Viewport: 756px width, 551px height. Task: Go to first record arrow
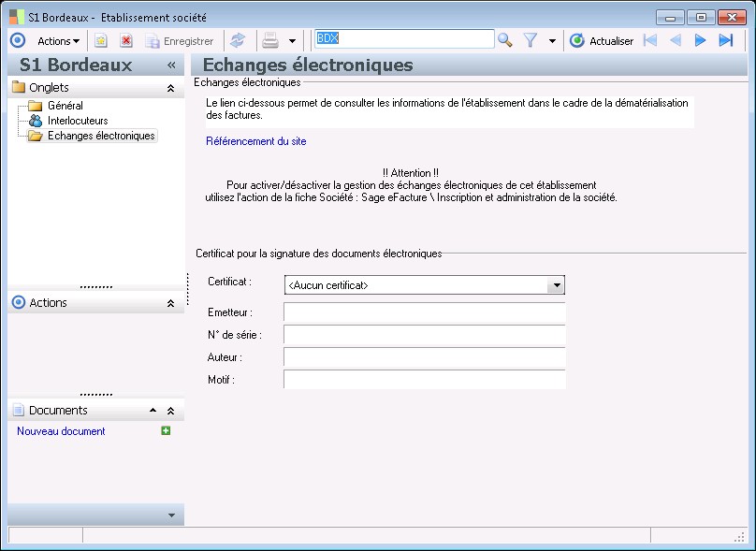pyautogui.click(x=650, y=40)
